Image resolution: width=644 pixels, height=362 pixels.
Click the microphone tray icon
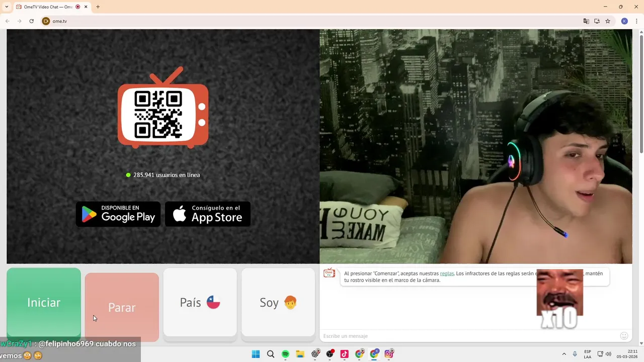[x=575, y=354]
